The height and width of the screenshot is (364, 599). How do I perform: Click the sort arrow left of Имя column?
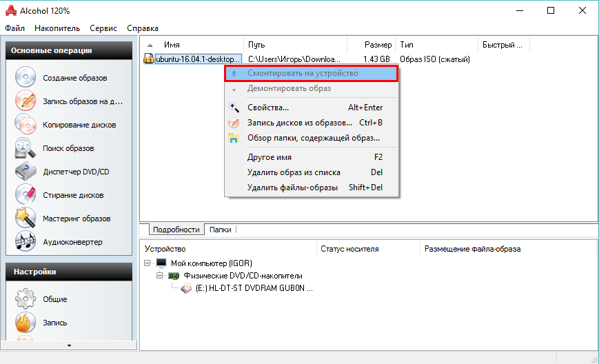(x=150, y=45)
